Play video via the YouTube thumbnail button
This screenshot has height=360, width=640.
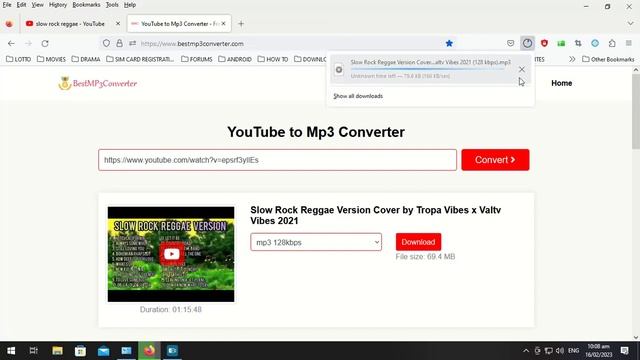tap(171, 254)
